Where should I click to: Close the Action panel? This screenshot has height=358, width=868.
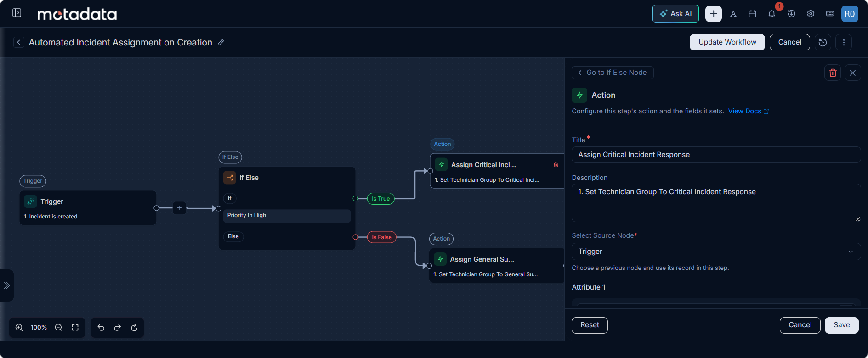click(x=853, y=73)
